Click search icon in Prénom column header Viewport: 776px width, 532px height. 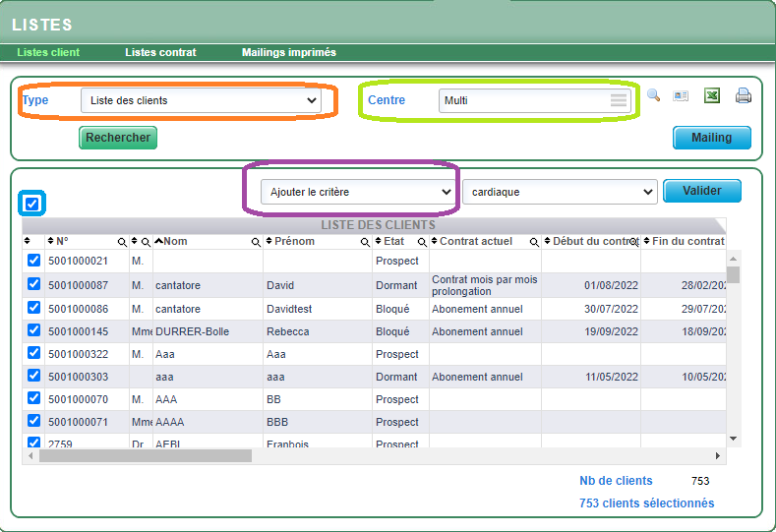point(364,242)
